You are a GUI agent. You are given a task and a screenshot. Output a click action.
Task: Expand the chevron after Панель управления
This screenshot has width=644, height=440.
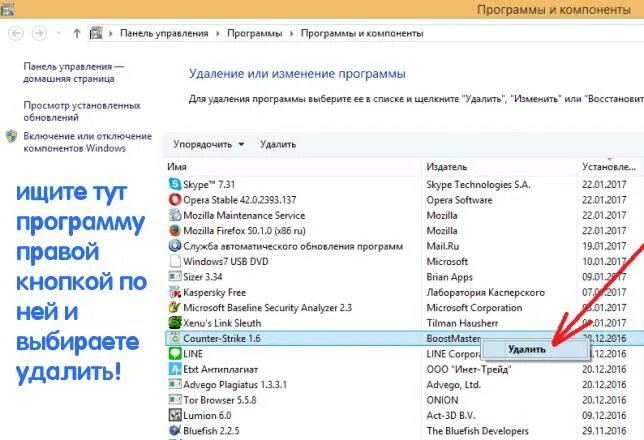pyautogui.click(x=218, y=33)
